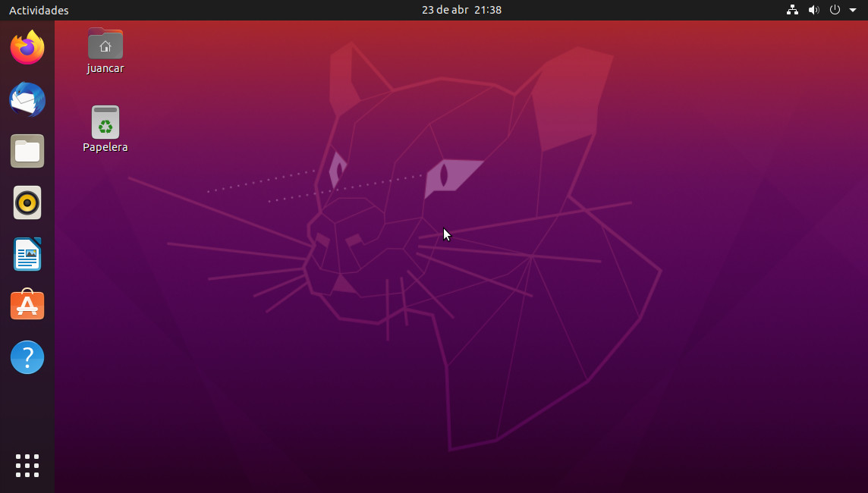Open the Actividades overview
Screen dimensions: 868x493
[x=39, y=11]
